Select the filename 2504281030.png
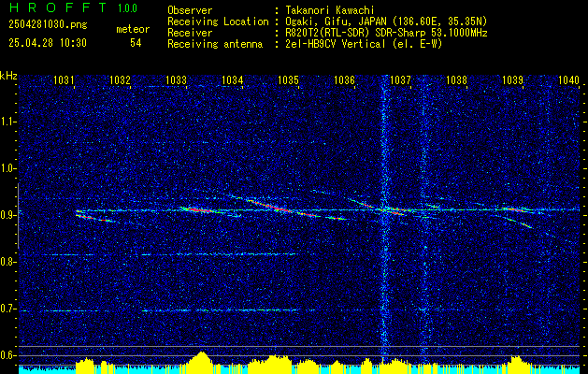The image size is (588, 374). click(48, 25)
